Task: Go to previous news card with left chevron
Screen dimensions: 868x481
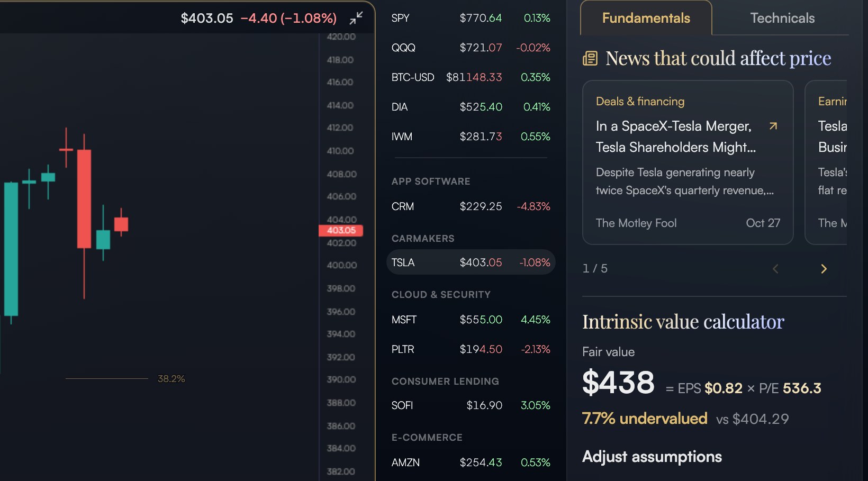Action: pos(775,269)
